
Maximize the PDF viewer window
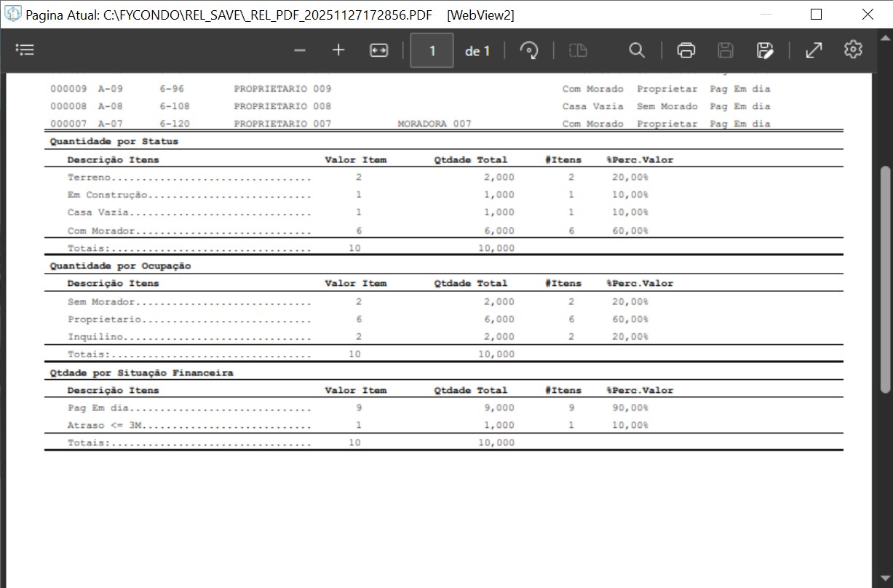[x=816, y=15]
